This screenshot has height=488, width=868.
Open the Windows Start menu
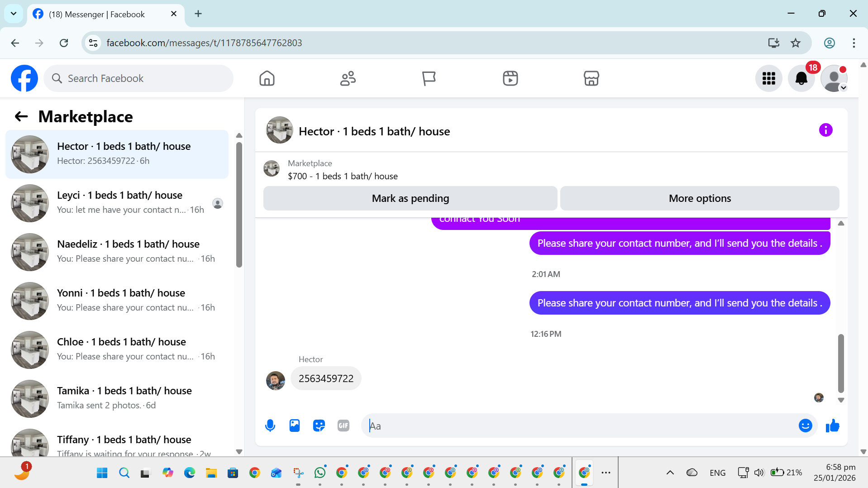(x=102, y=473)
